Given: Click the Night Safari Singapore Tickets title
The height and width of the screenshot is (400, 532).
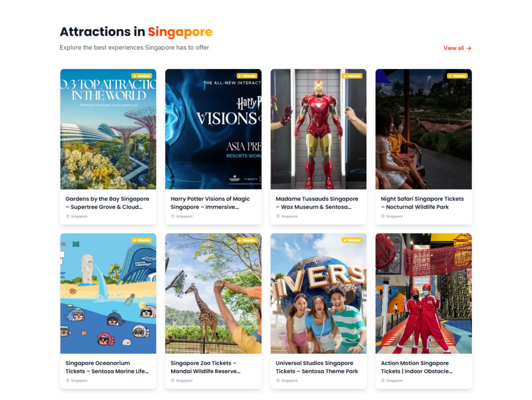Looking at the screenshot, I should (x=422, y=203).
